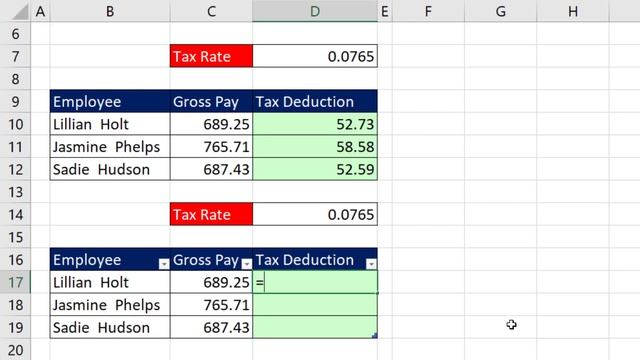This screenshot has width=640, height=360.
Task: Click the Tax Rate label in row 7
Action: (211, 56)
